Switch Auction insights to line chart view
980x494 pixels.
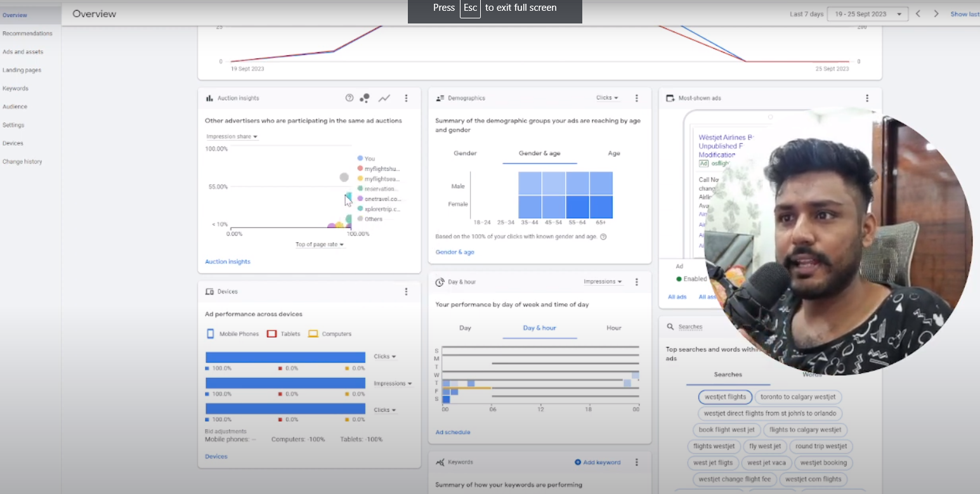tap(384, 98)
